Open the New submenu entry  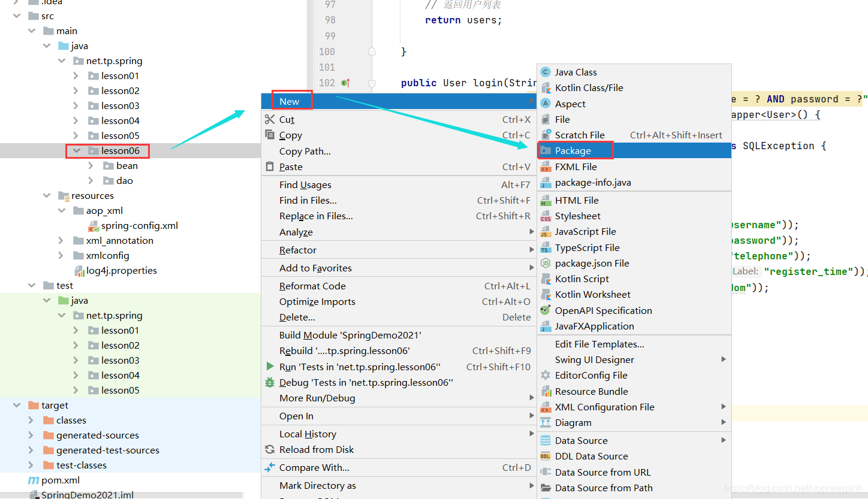pos(399,101)
